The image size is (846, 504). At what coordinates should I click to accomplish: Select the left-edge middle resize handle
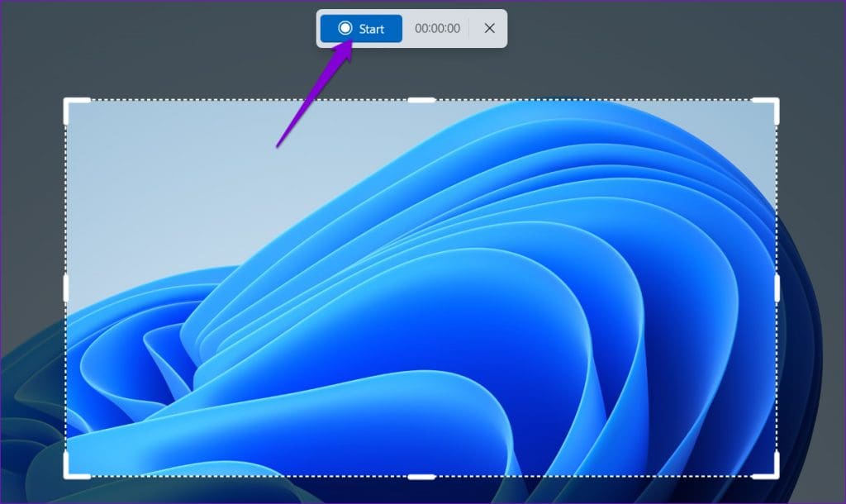pyautogui.click(x=66, y=288)
